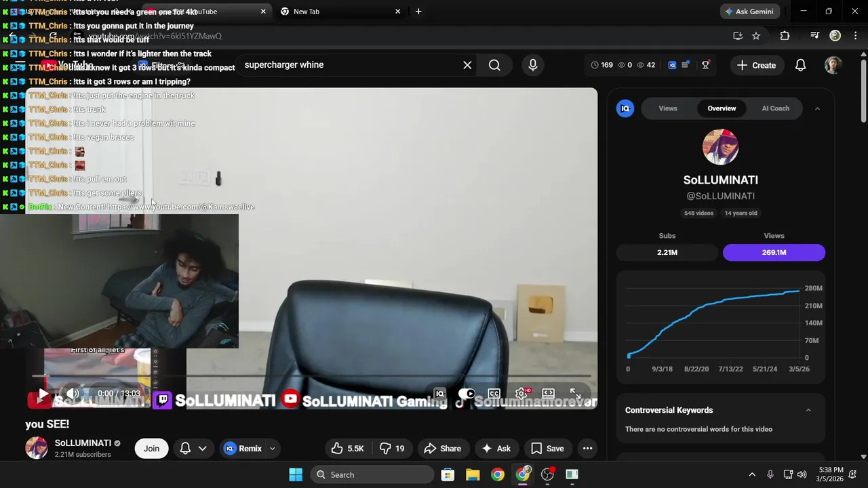Clear the search box with the X
The height and width of the screenshot is (488, 868).
click(x=467, y=65)
